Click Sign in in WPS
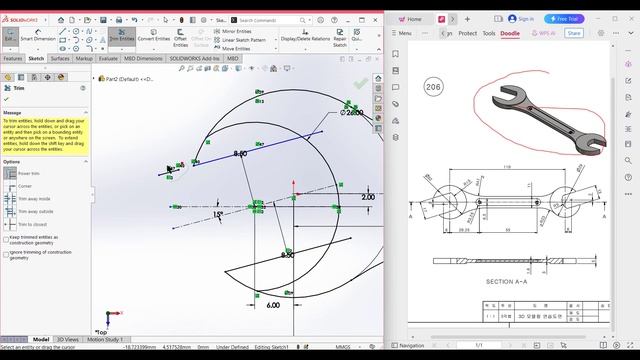640x360 pixels. (x=521, y=19)
